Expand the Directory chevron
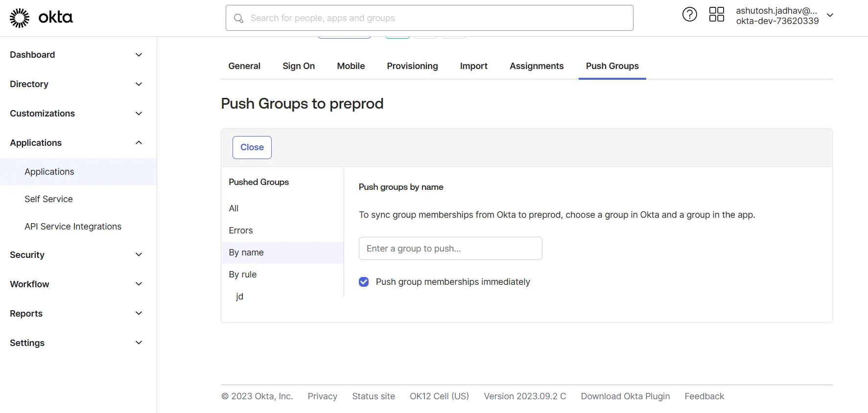 click(x=139, y=84)
